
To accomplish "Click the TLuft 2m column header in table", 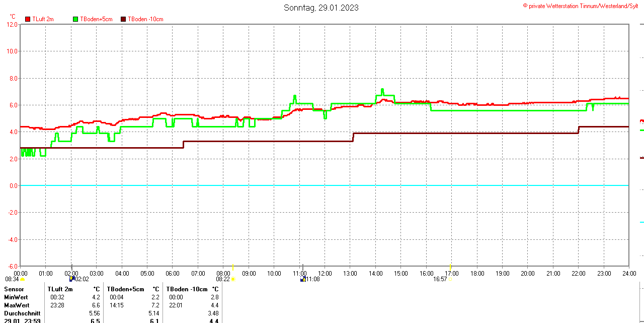I will (x=60, y=289).
